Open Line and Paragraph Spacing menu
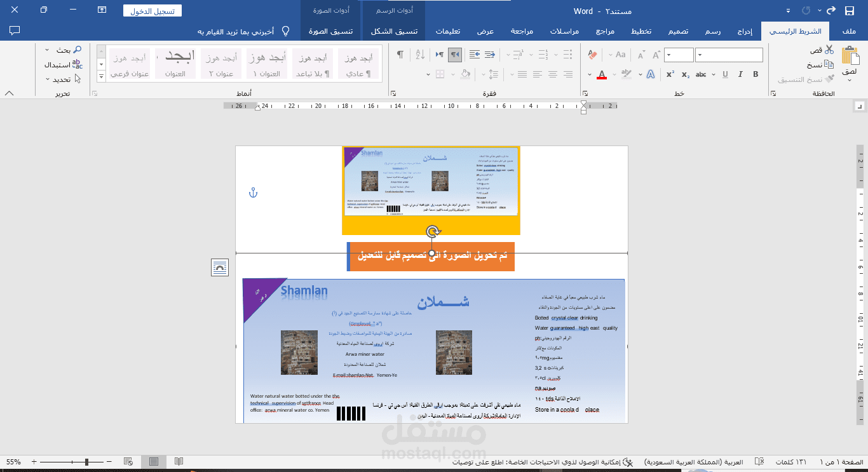 point(493,74)
